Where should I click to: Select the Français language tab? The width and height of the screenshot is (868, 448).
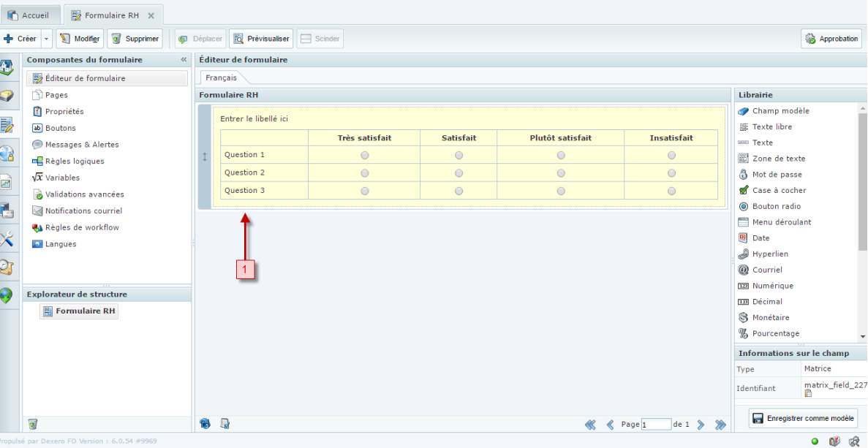pyautogui.click(x=221, y=77)
